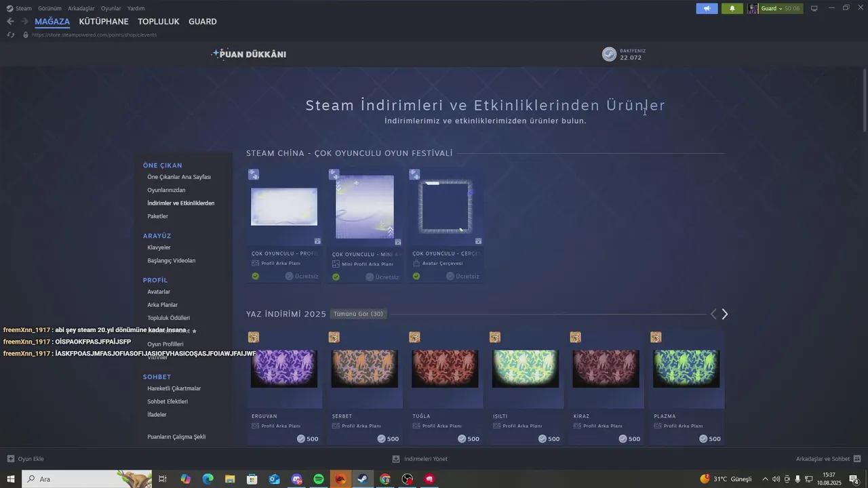Open Spotify from the taskbar
This screenshot has width=868, height=488.
tap(319, 479)
